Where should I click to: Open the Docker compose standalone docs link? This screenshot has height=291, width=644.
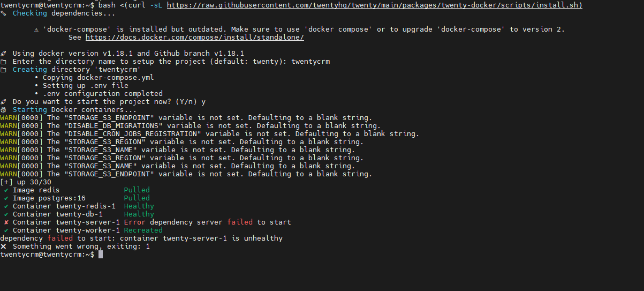point(195,37)
